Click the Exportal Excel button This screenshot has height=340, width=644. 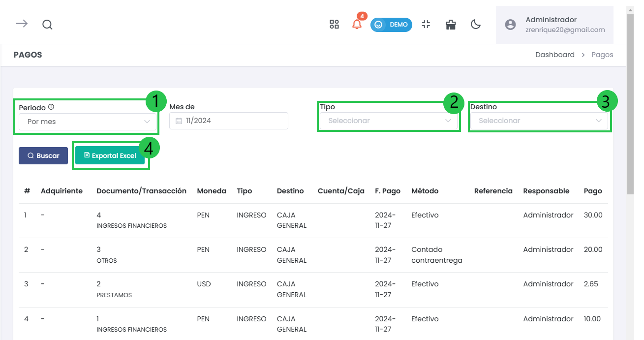coord(110,155)
